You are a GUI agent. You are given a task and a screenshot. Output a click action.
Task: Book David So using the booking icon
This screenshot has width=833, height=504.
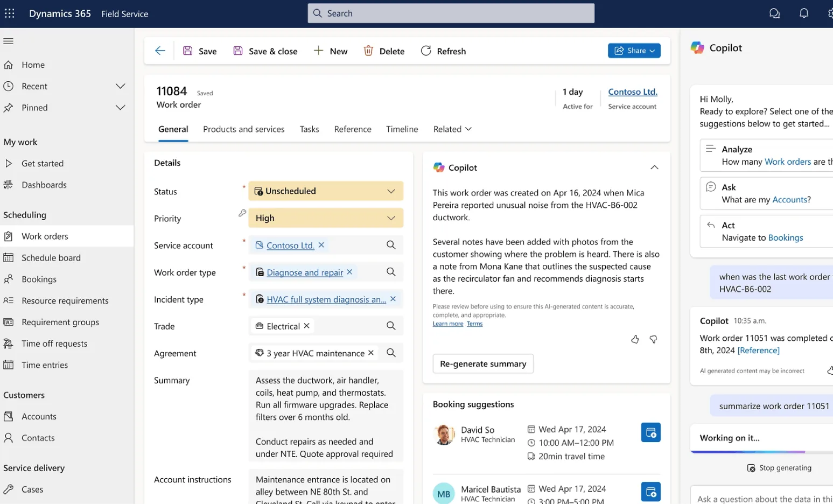click(650, 432)
